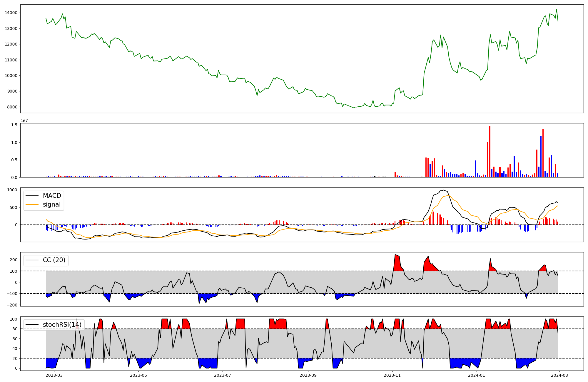Select the 2023-09 date tick label

pyautogui.click(x=308, y=375)
